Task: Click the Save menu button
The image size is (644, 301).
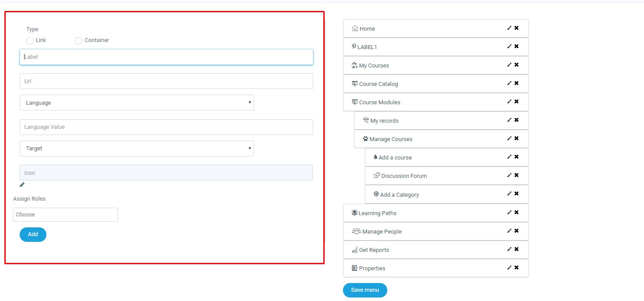Action: [365, 290]
